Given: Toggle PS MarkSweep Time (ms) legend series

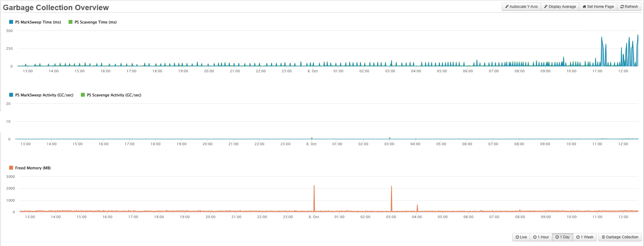Looking at the screenshot, I should [x=35, y=22].
